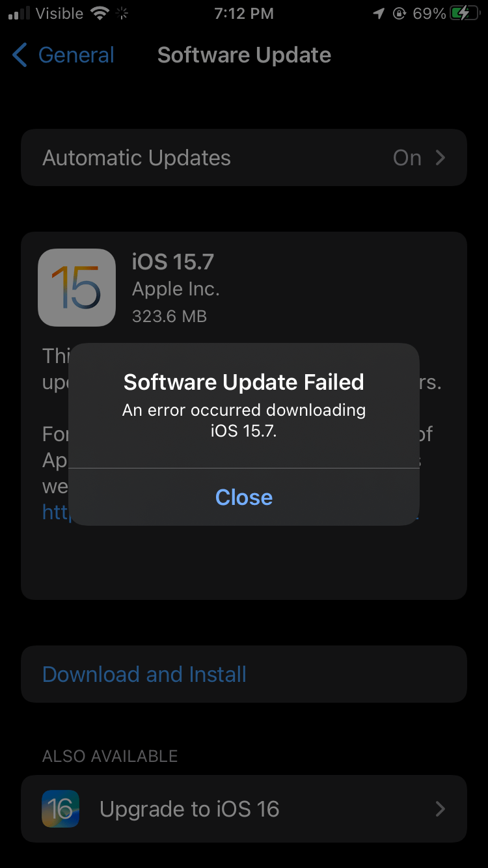Tap Download and Install
Image resolution: width=488 pixels, height=868 pixels.
point(144,674)
